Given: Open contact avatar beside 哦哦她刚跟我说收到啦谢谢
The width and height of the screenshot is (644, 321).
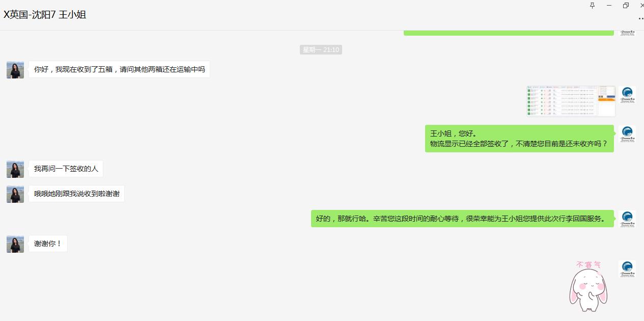Looking at the screenshot, I should point(15,194).
